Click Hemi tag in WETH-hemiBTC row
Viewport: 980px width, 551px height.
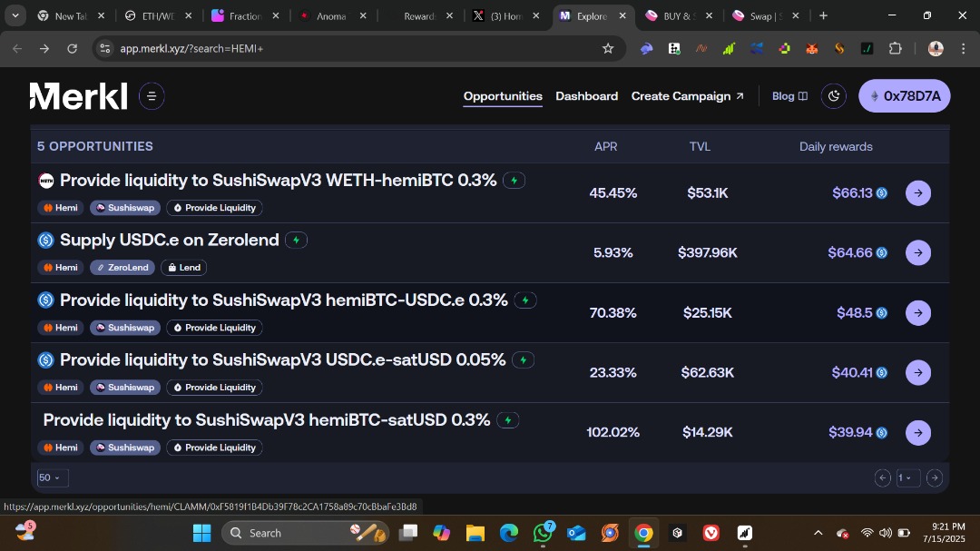(x=61, y=208)
